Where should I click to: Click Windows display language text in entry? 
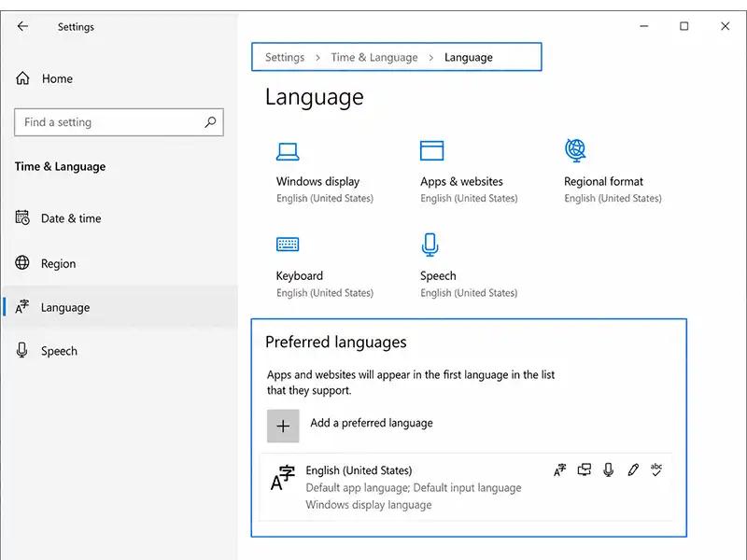pyautogui.click(x=369, y=505)
